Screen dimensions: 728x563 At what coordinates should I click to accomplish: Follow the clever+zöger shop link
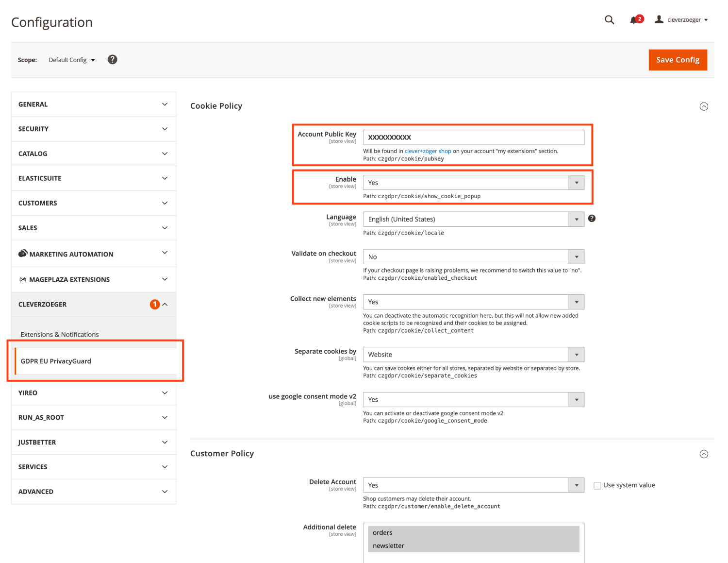tap(428, 151)
